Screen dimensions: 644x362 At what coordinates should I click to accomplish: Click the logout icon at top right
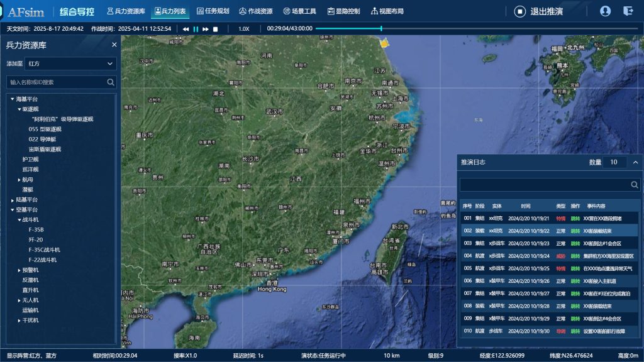point(628,11)
